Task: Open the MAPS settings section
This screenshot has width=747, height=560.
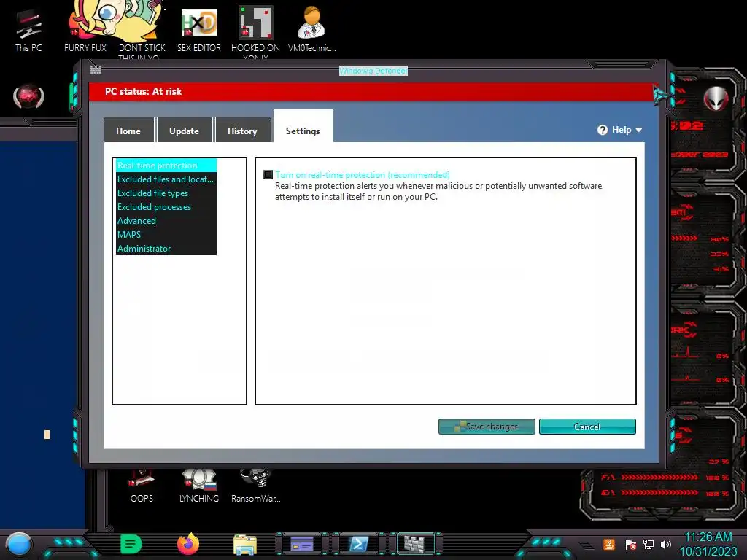Action: (166, 234)
